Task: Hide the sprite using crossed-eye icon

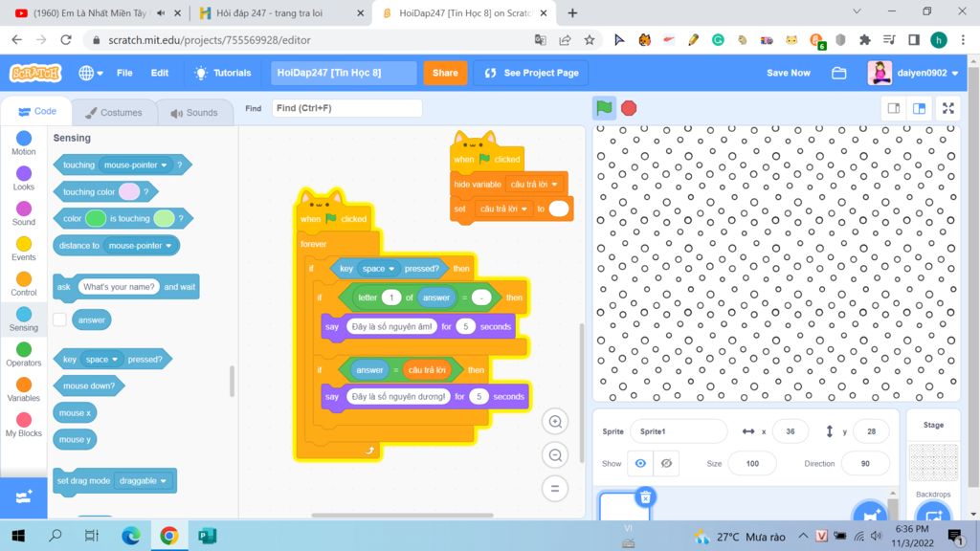Action: tap(666, 463)
